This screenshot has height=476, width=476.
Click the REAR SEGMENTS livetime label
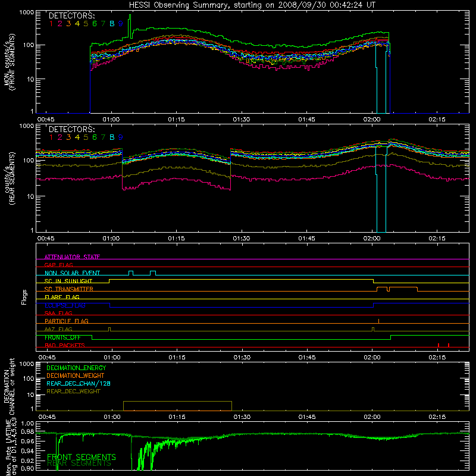(79, 464)
